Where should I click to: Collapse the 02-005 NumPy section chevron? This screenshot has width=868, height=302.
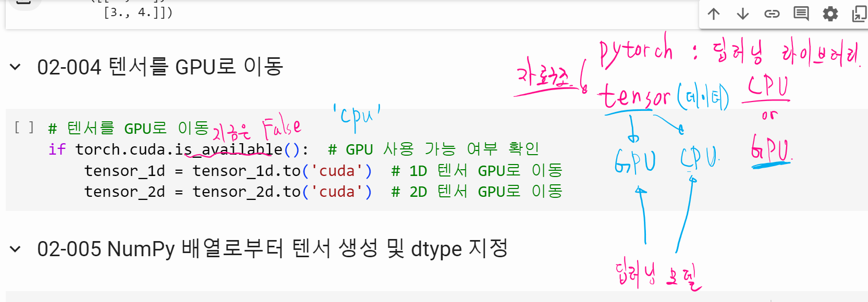(x=16, y=249)
